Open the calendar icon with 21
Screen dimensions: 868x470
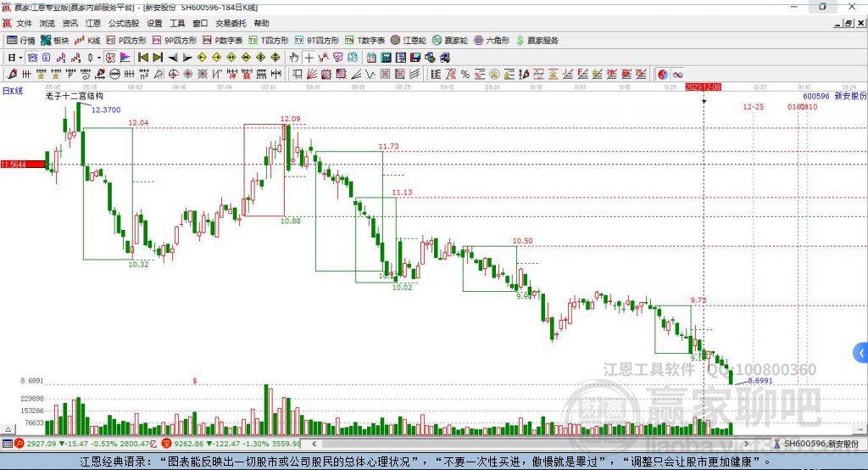coord(371,58)
